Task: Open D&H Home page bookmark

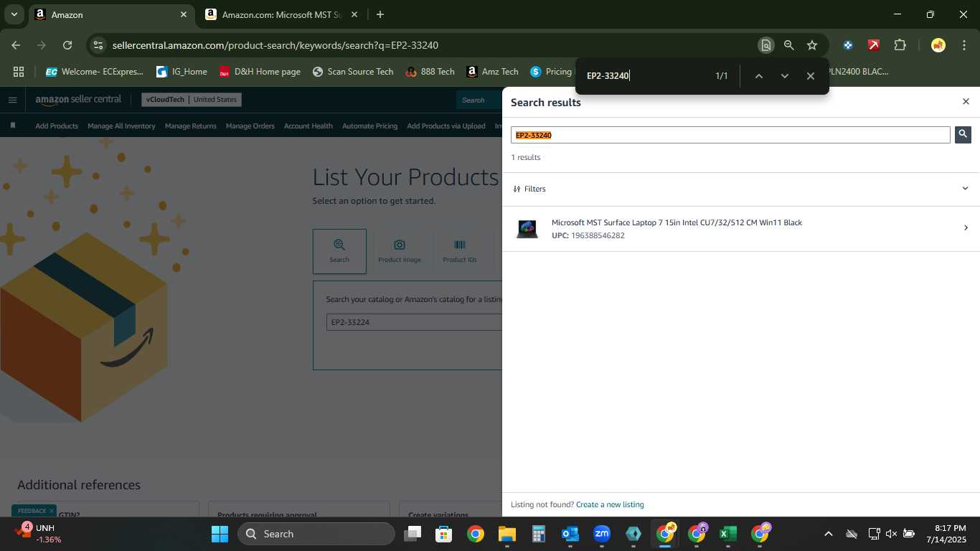Action: pyautogui.click(x=260, y=72)
